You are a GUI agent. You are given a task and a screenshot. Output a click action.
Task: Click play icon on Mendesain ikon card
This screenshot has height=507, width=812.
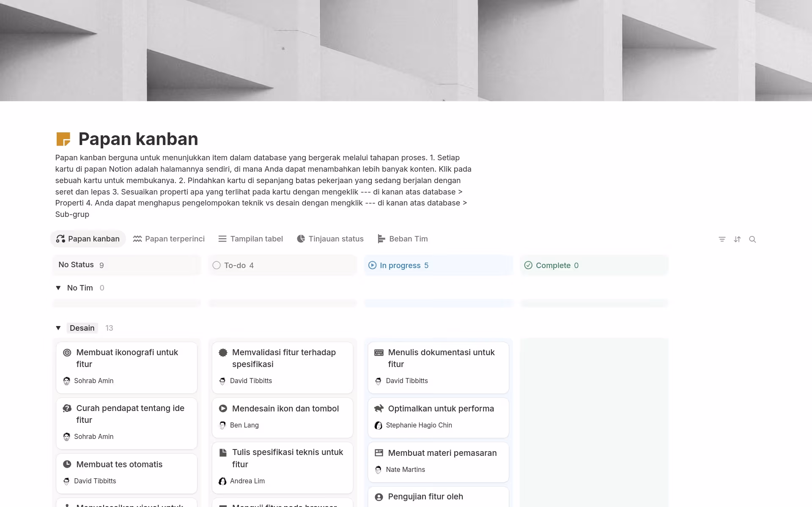(x=223, y=408)
